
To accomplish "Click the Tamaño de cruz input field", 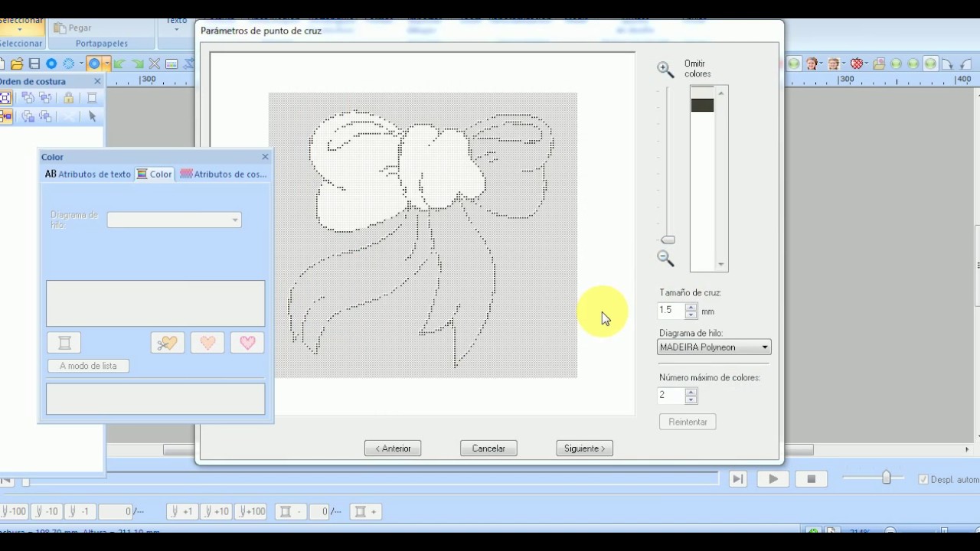I will 672,311.
